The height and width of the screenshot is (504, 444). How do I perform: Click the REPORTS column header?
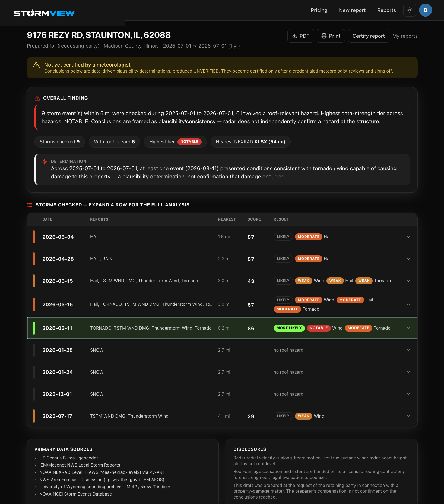[99, 219]
